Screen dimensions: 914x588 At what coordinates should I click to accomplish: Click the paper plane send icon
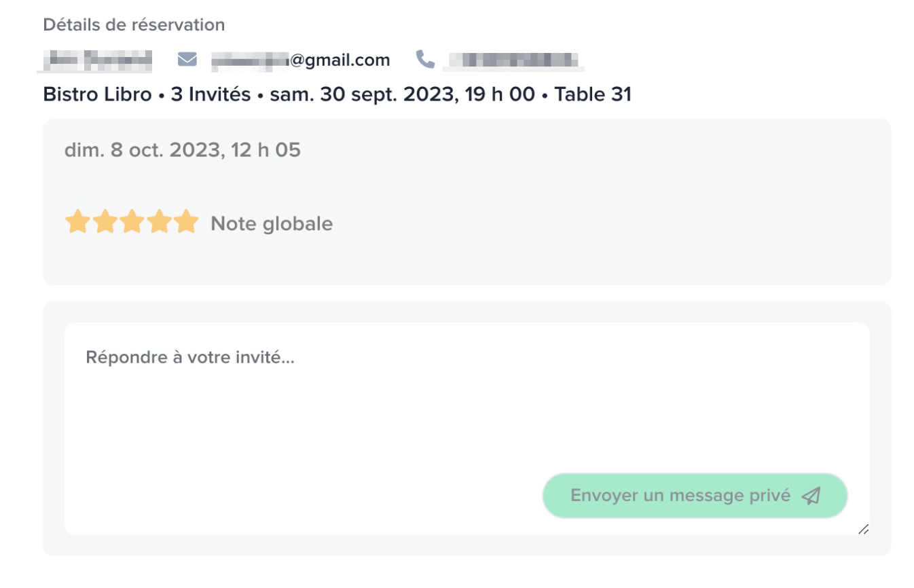(812, 496)
